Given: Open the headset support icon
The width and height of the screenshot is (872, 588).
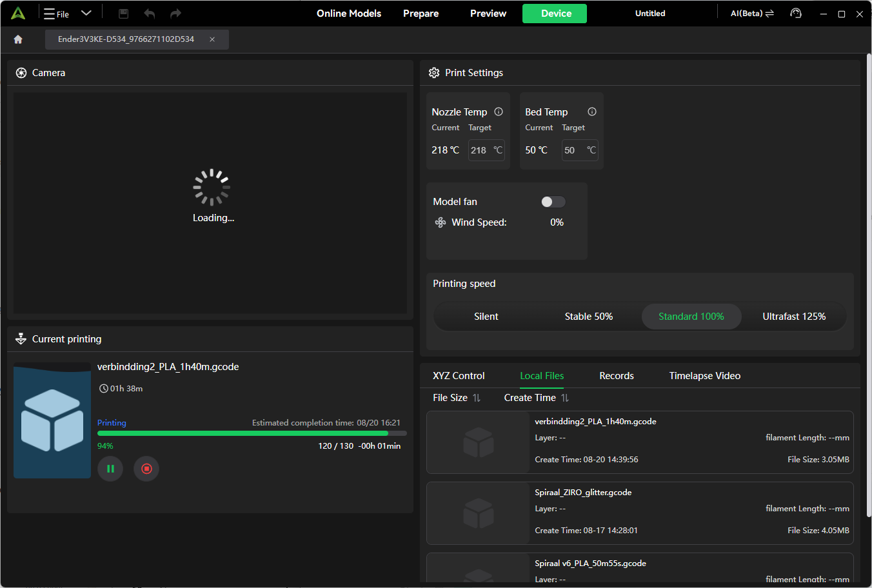Looking at the screenshot, I should click(796, 14).
